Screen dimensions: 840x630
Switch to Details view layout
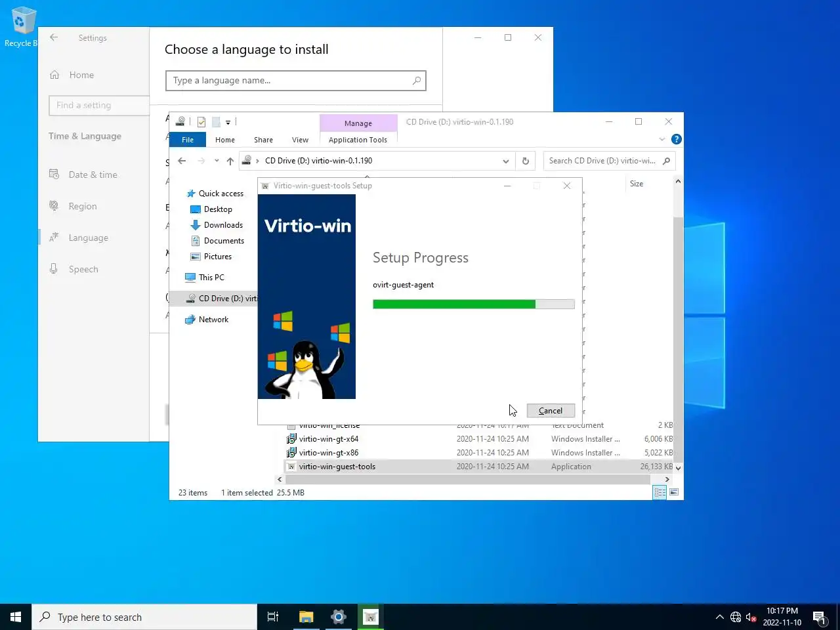pos(660,492)
